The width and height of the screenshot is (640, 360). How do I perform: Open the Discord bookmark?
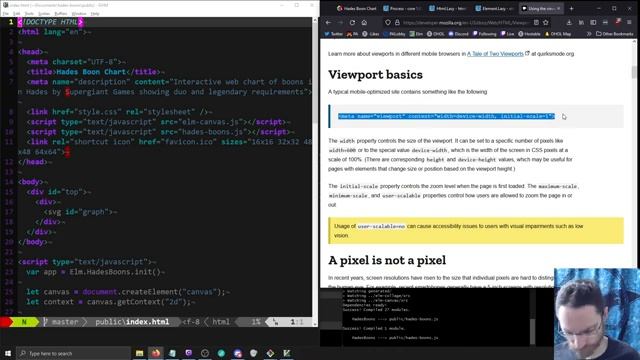(458, 34)
